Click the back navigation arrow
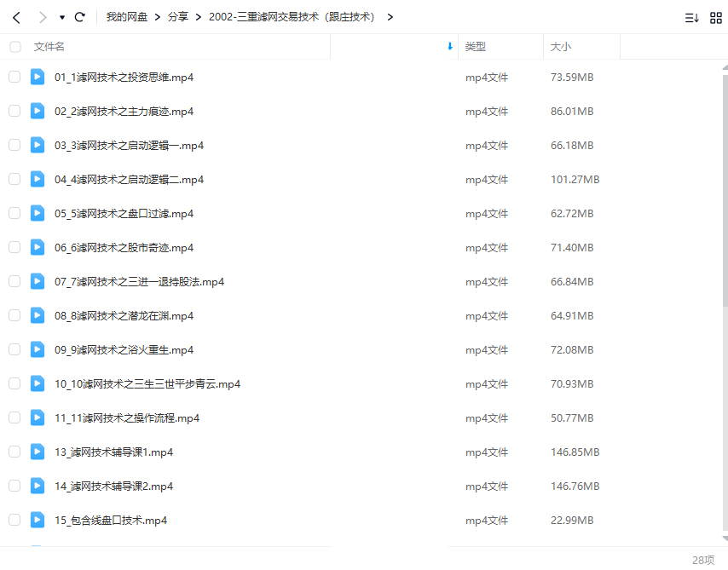This screenshot has width=728, height=570. point(15,17)
